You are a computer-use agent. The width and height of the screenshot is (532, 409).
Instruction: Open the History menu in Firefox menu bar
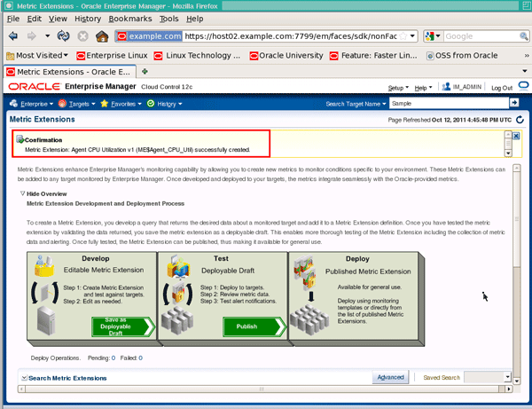pos(88,19)
